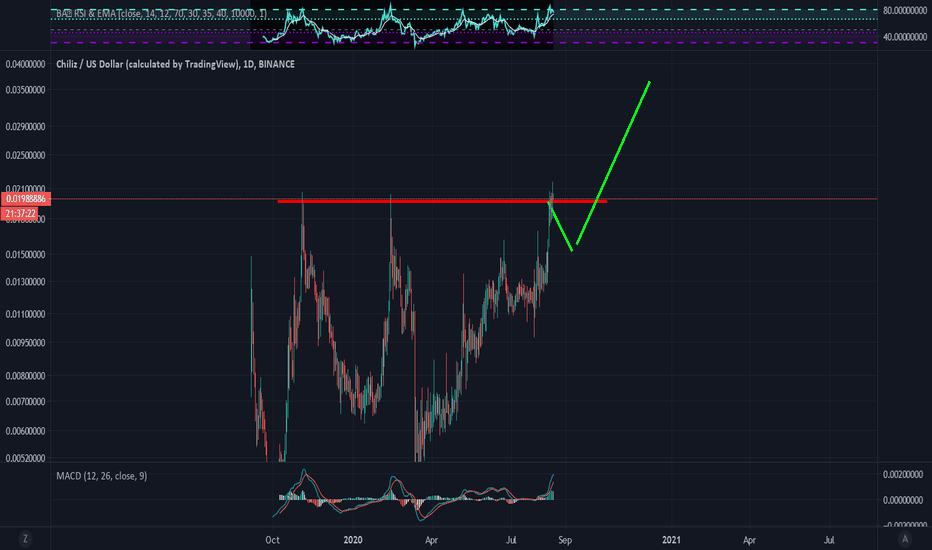This screenshot has width=932, height=550.
Task: Toggle the A auto-scale button
Action: pos(905,539)
